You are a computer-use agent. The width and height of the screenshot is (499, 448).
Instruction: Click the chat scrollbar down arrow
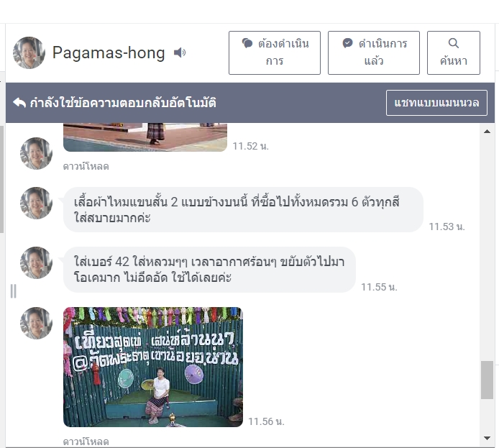point(487,438)
